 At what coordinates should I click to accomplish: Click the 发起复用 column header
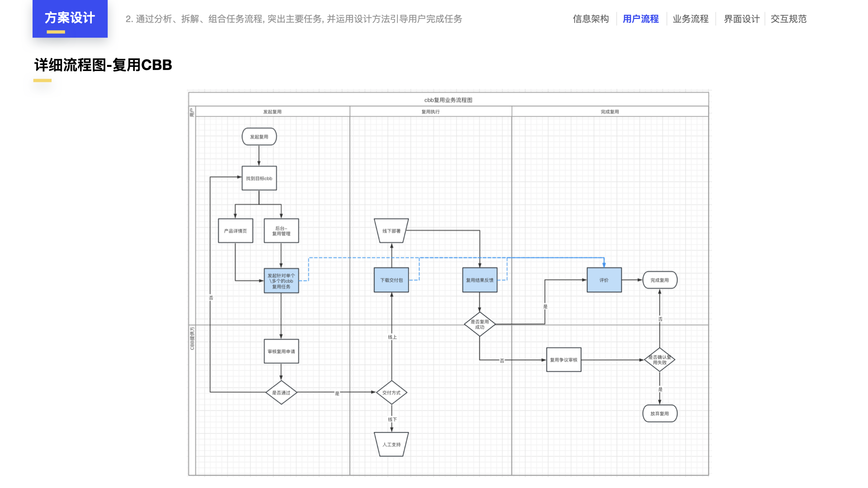272,112
